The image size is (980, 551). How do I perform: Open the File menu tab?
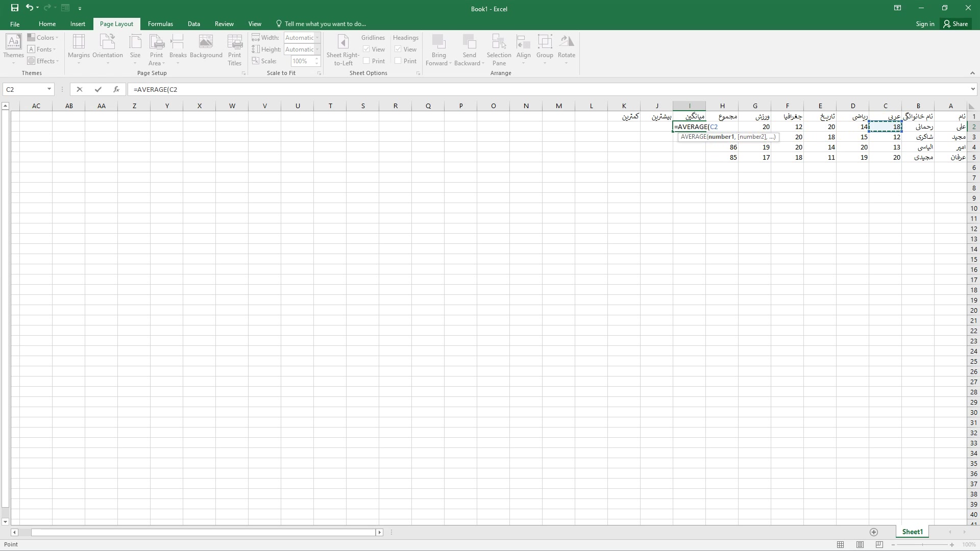point(15,24)
